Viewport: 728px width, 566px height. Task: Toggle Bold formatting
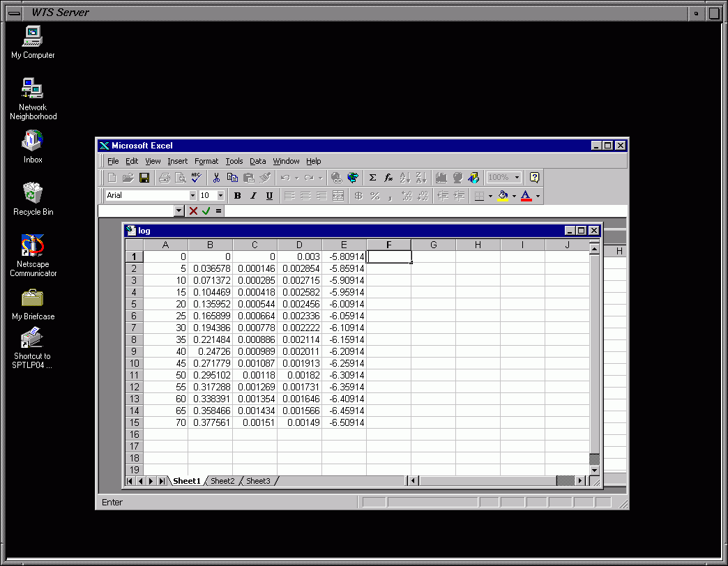[237, 196]
